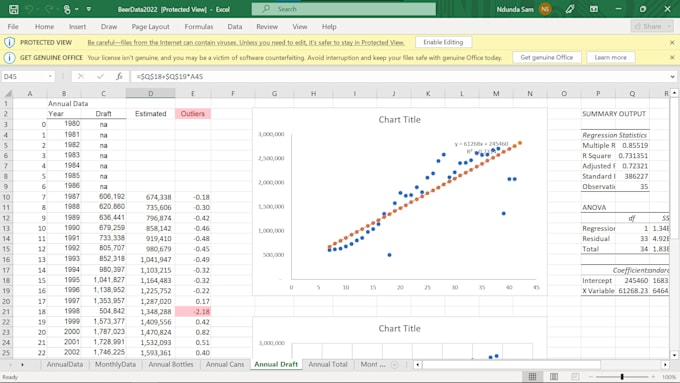
Task: Open the Learn more link button
Action: pyautogui.click(x=610, y=57)
